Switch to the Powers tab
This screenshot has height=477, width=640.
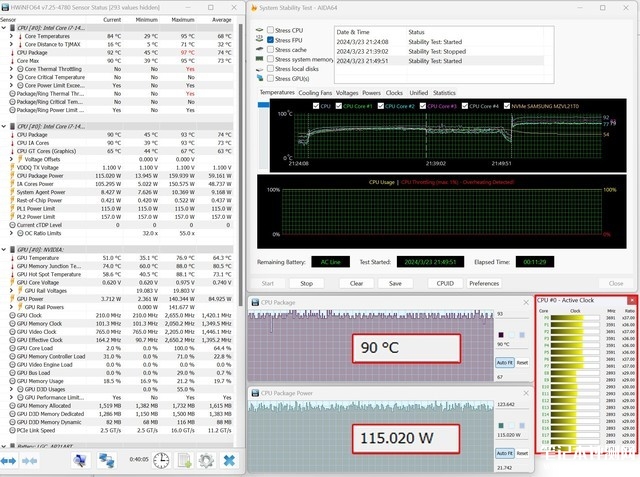tap(371, 93)
